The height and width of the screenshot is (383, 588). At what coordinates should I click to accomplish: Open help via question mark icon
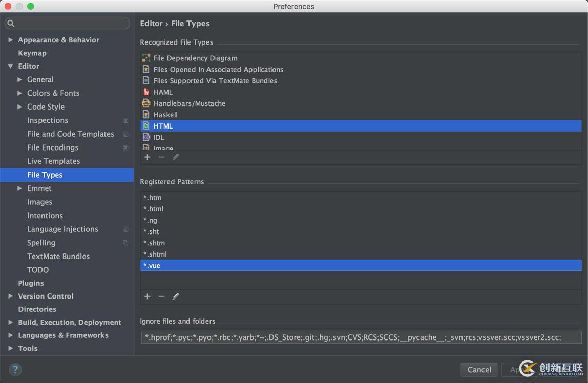coord(15,369)
